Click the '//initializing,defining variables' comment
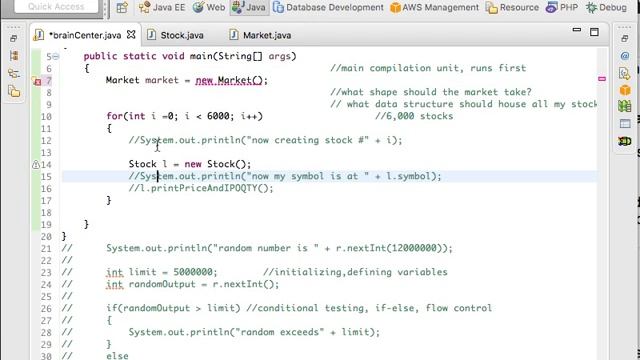This screenshot has height=360, width=640. [x=355, y=272]
